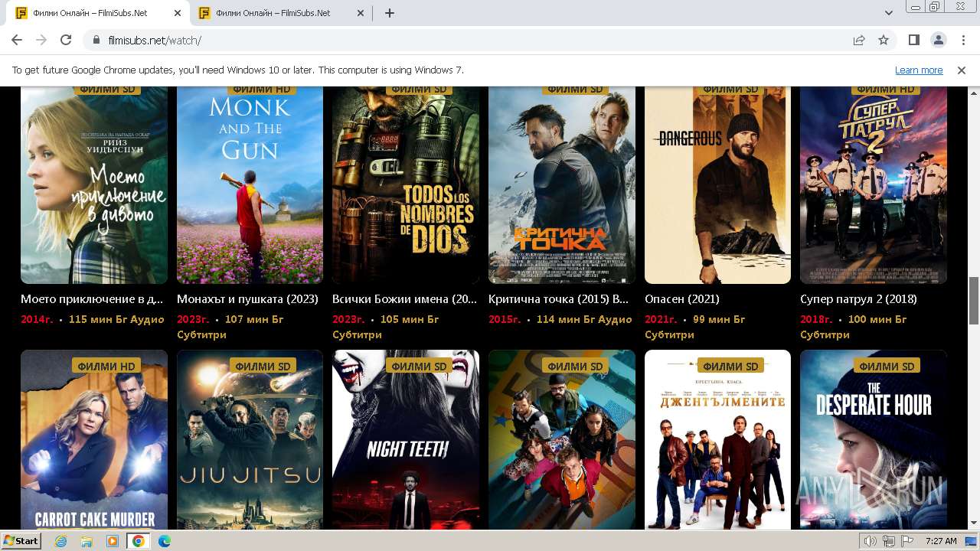
Task: Select the movie poster with the green euro sign
Action: point(562,439)
